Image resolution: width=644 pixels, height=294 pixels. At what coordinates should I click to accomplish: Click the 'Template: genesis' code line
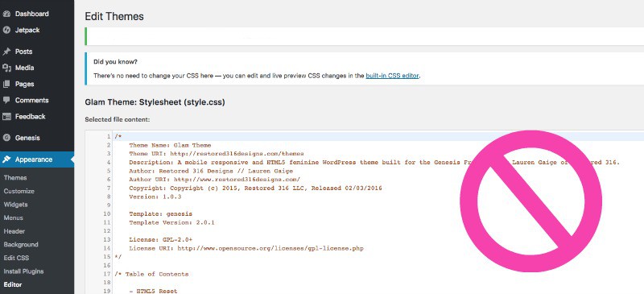point(160,214)
